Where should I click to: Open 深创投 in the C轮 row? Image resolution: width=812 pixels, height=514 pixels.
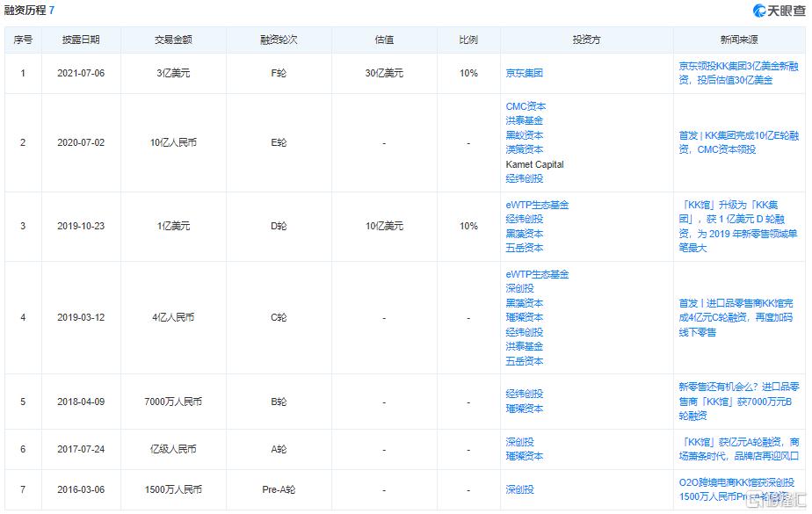pyautogui.click(x=519, y=288)
